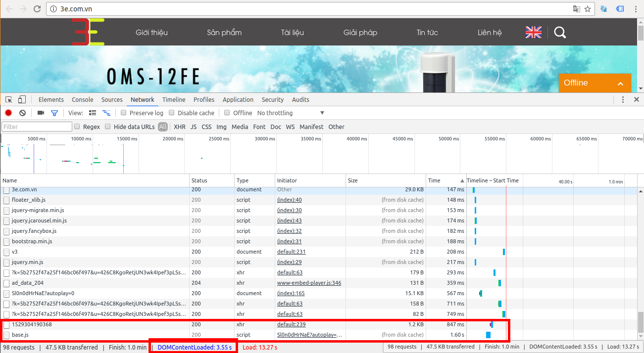The width and height of the screenshot is (644, 353).
Task: Filter requests by CSS type
Action: coord(206,127)
